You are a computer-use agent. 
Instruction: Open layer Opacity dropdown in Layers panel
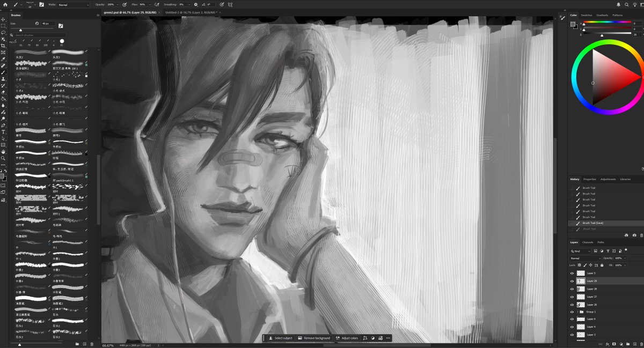point(625,258)
